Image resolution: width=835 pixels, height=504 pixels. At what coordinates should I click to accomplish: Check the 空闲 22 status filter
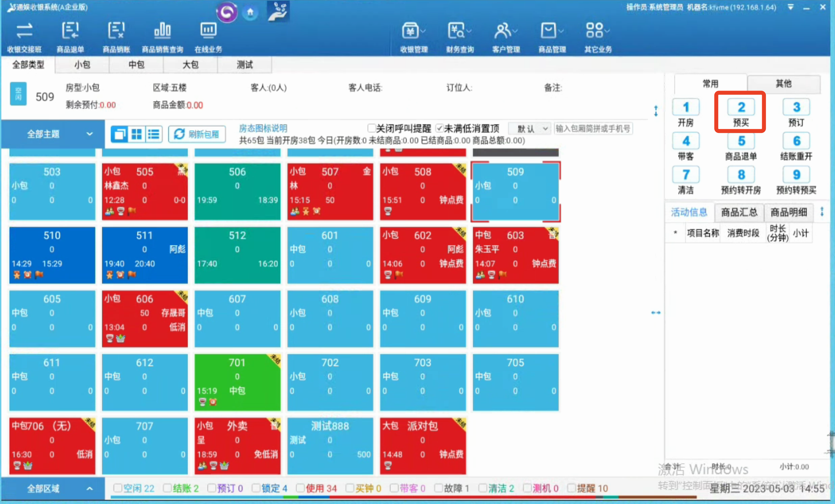coord(117,488)
